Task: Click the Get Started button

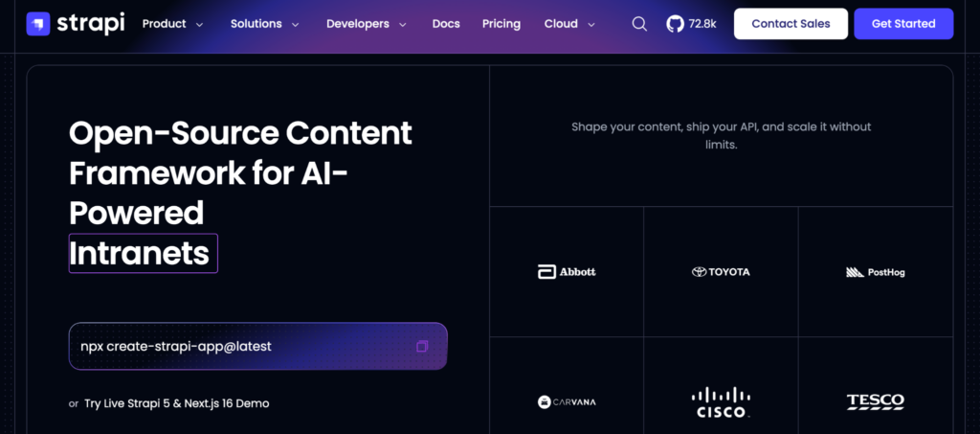Action: click(x=903, y=24)
